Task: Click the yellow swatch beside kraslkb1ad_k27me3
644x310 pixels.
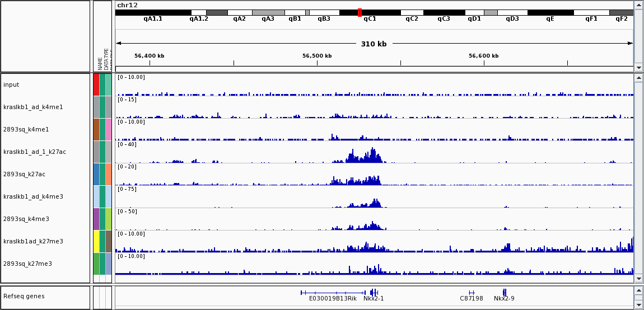Action: coord(96,241)
